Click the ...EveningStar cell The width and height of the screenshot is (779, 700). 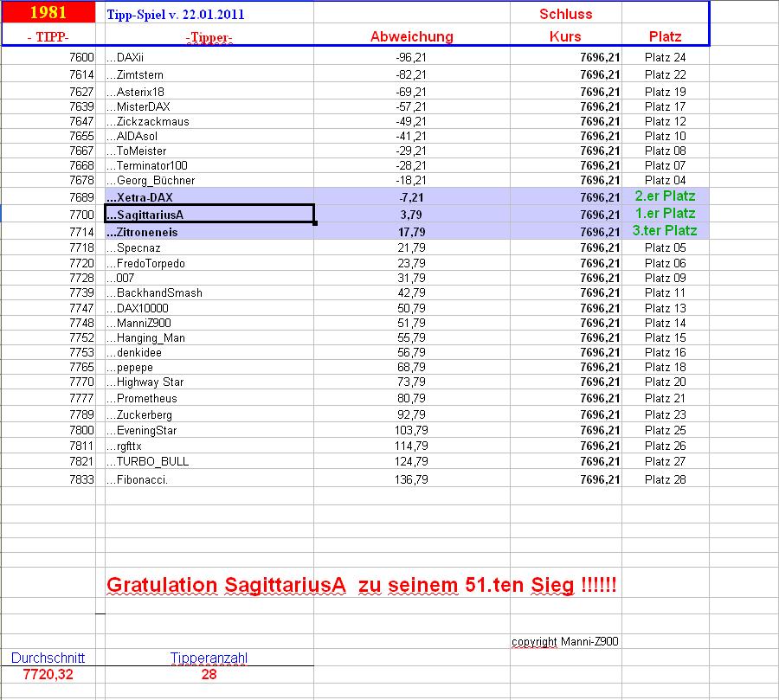[209, 430]
